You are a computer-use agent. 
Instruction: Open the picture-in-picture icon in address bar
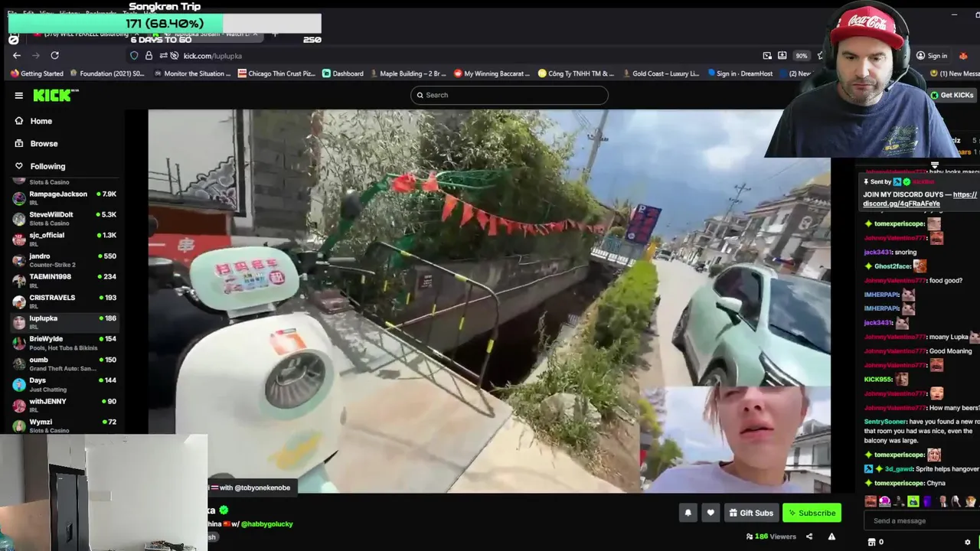click(767, 56)
